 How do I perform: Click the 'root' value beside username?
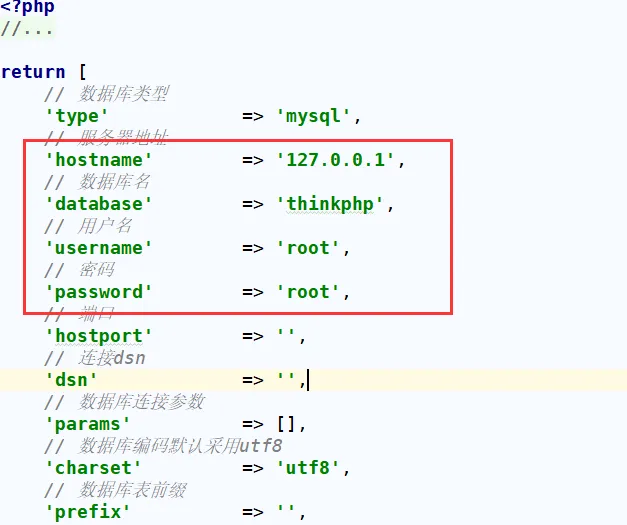point(309,248)
